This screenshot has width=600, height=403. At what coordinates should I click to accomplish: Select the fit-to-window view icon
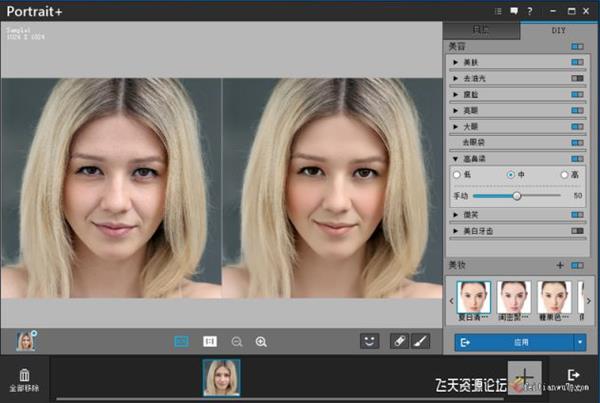coord(181,341)
